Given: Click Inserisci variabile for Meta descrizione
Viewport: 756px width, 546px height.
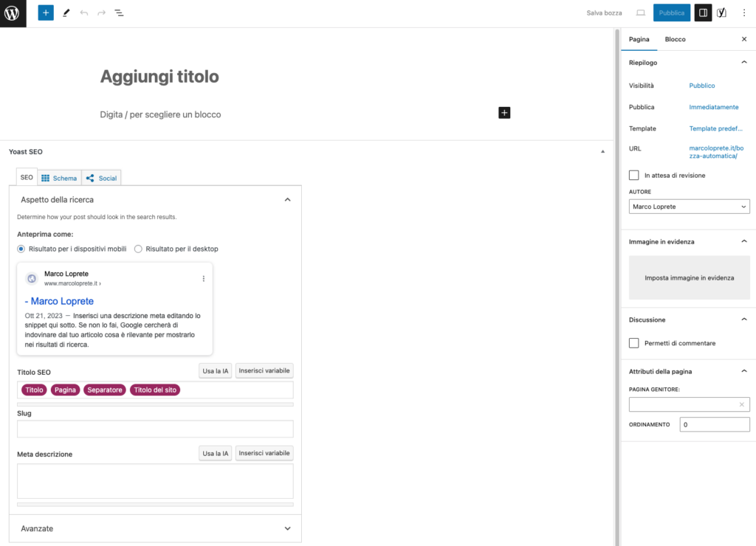Looking at the screenshot, I should point(264,453).
